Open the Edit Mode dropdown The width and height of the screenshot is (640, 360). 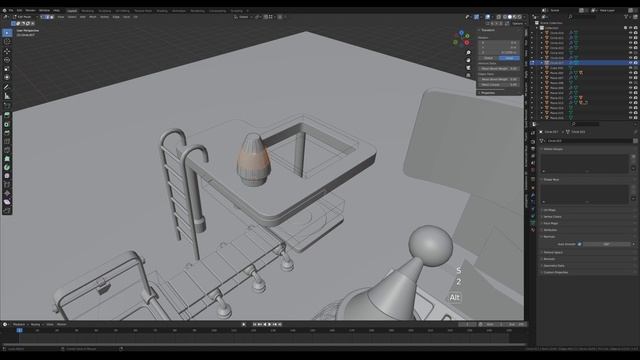click(x=23, y=17)
